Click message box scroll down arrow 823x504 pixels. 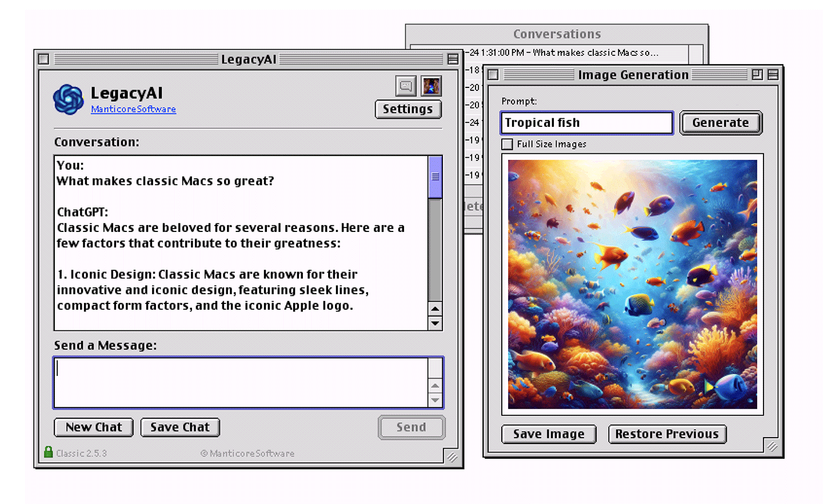[435, 400]
